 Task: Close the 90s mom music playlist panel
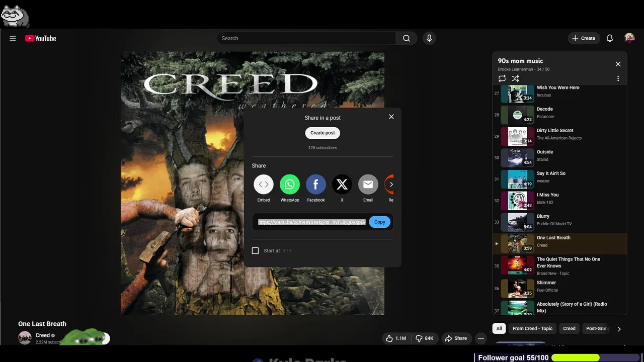point(618,64)
